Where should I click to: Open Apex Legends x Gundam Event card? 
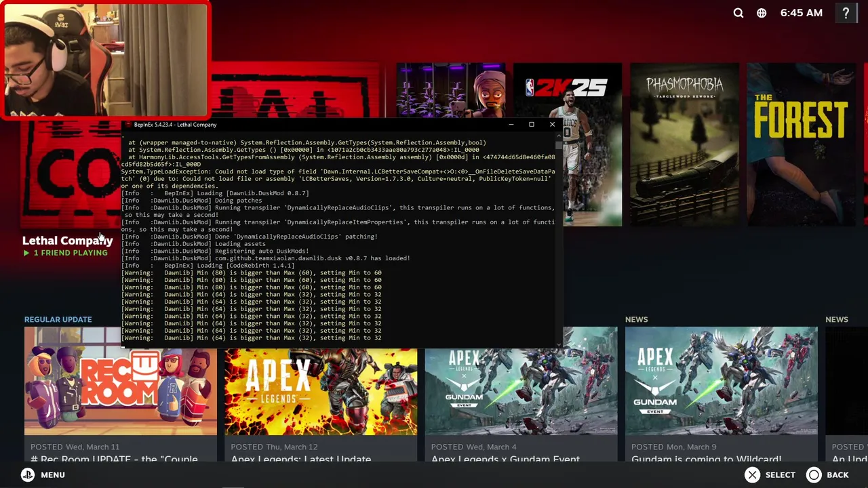[x=521, y=405]
